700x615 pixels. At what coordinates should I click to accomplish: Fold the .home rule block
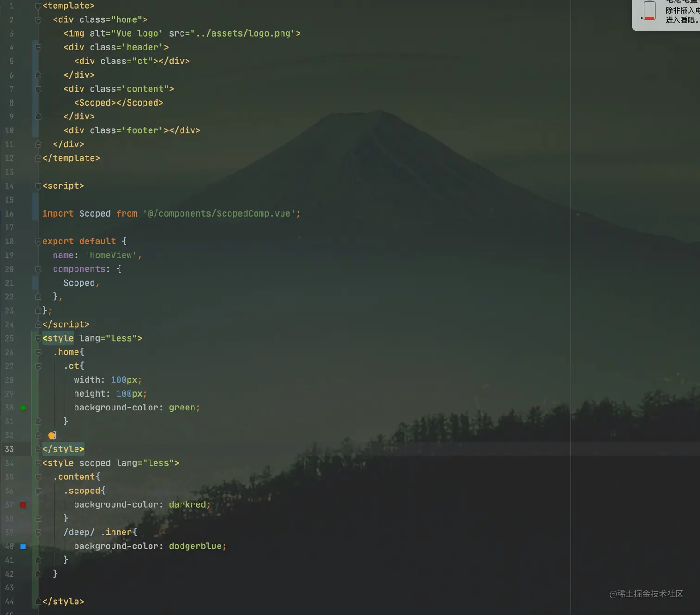[x=38, y=353]
